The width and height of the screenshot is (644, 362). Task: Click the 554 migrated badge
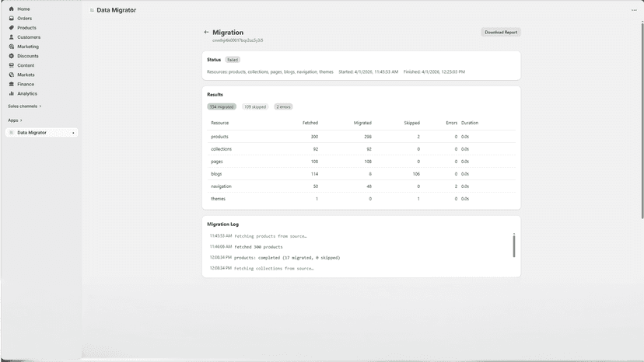pos(222,106)
